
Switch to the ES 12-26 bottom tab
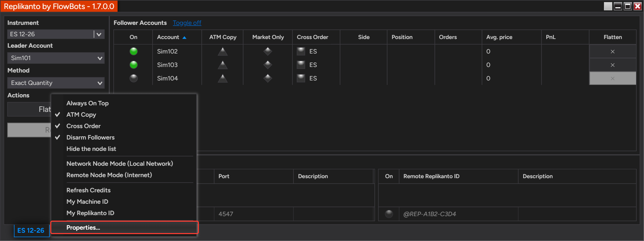coord(31,230)
